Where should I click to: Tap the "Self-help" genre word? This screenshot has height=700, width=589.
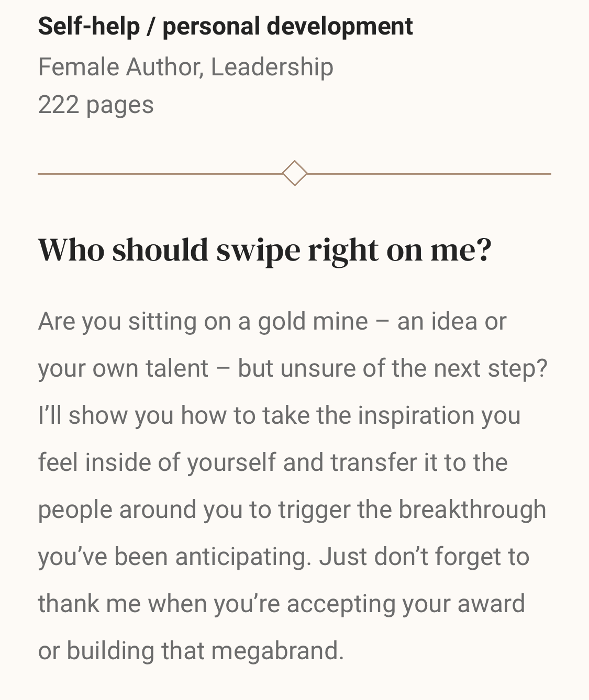click(x=89, y=26)
